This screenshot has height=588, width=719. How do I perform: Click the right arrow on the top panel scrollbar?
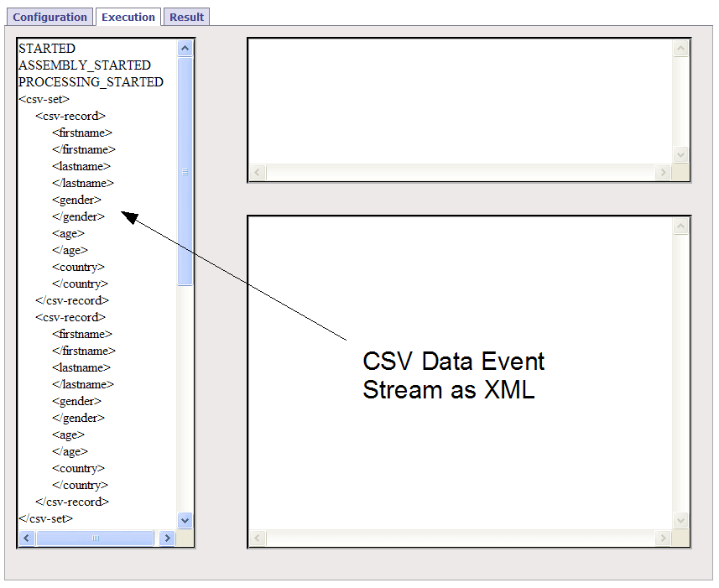pos(662,172)
